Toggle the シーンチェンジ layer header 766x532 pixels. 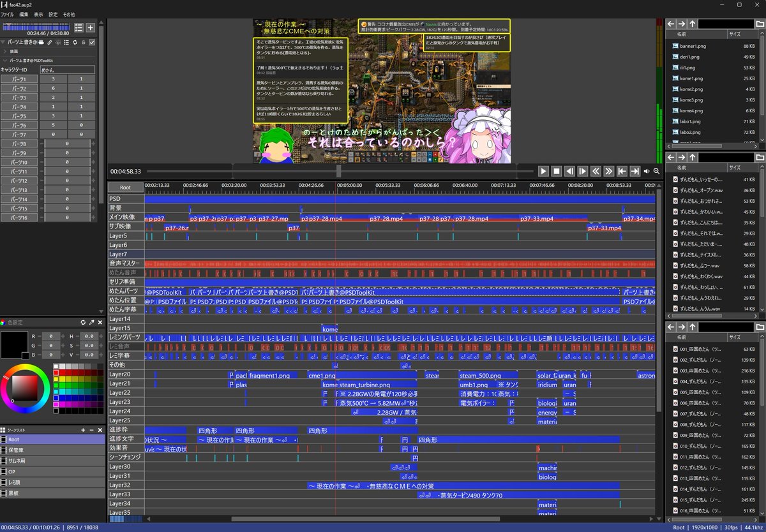coord(125,457)
